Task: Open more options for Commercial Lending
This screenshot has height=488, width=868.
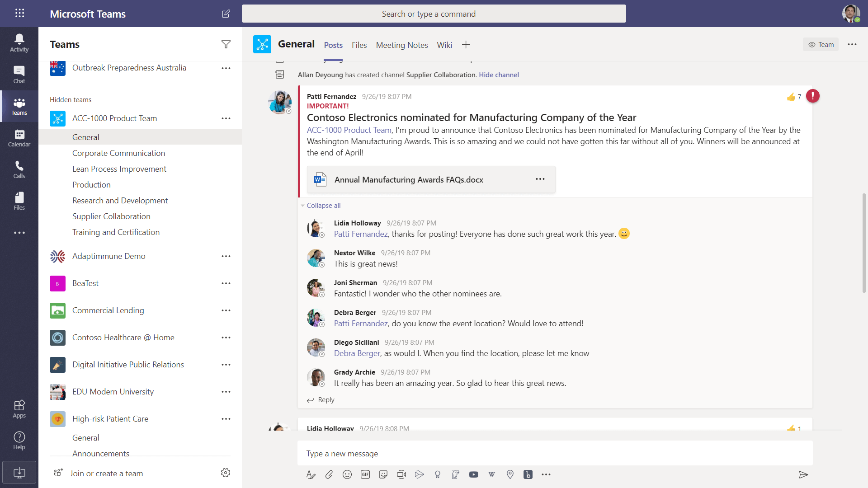Action: (x=226, y=310)
